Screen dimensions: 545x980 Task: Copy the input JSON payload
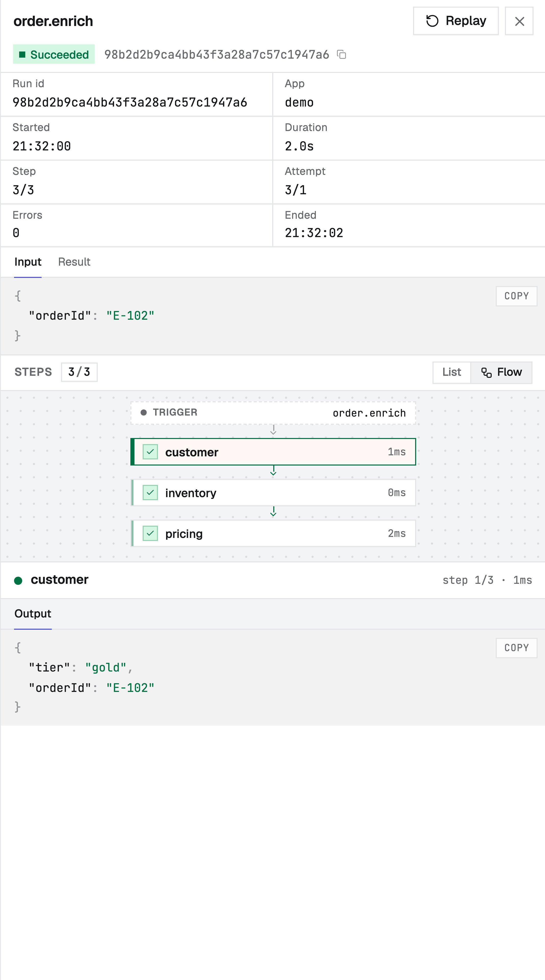(x=516, y=296)
